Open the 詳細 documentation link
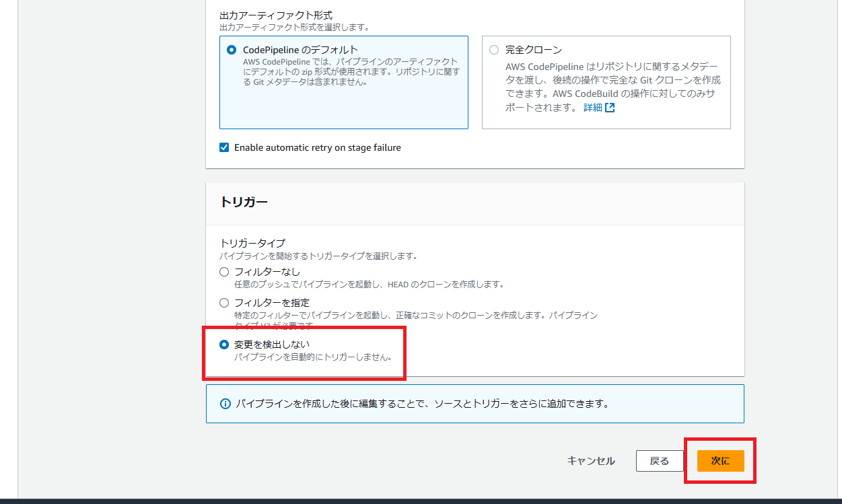Screen dimensions: 842x504 click(x=592, y=107)
